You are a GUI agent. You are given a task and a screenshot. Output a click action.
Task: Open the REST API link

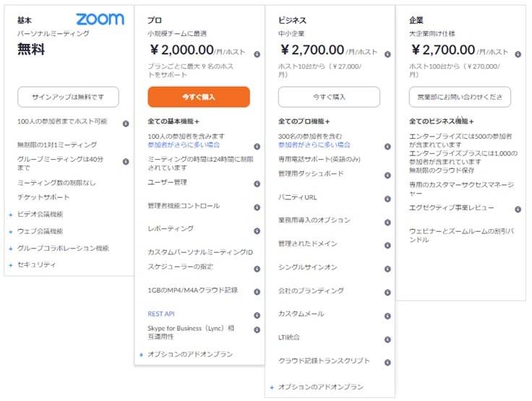tap(160, 314)
